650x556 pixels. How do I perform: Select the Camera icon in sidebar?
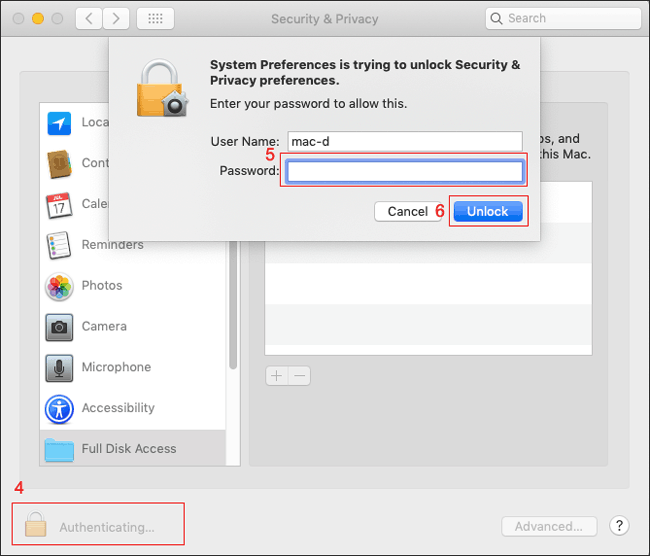click(60, 327)
